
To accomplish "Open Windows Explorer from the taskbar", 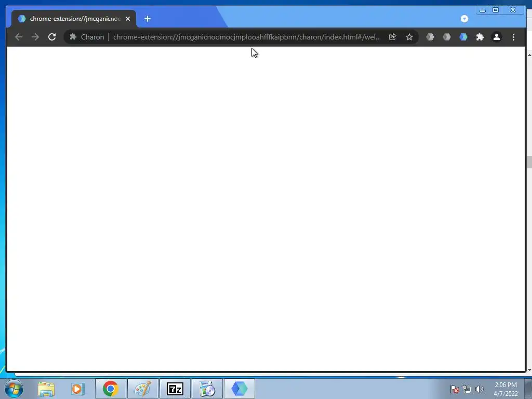I will (x=46, y=389).
